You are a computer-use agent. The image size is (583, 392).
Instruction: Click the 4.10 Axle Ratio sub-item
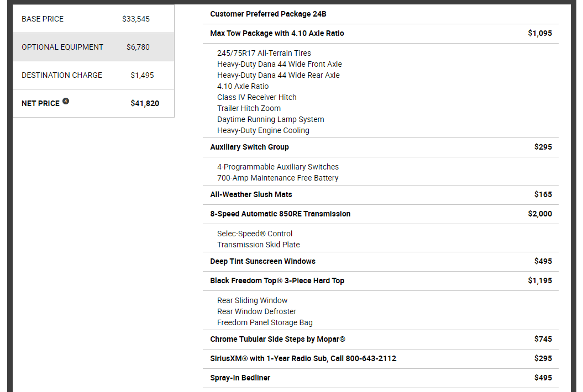243,86
